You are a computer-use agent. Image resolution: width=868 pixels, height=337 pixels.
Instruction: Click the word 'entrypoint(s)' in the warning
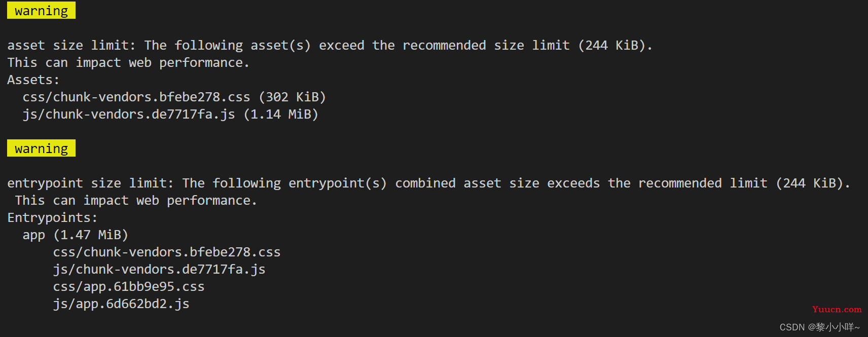[x=338, y=183]
